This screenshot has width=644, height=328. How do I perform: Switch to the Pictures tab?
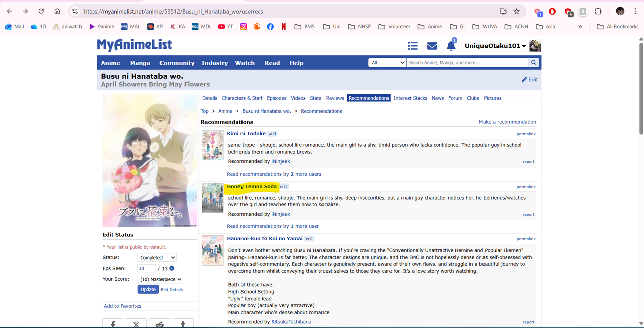[x=493, y=98]
